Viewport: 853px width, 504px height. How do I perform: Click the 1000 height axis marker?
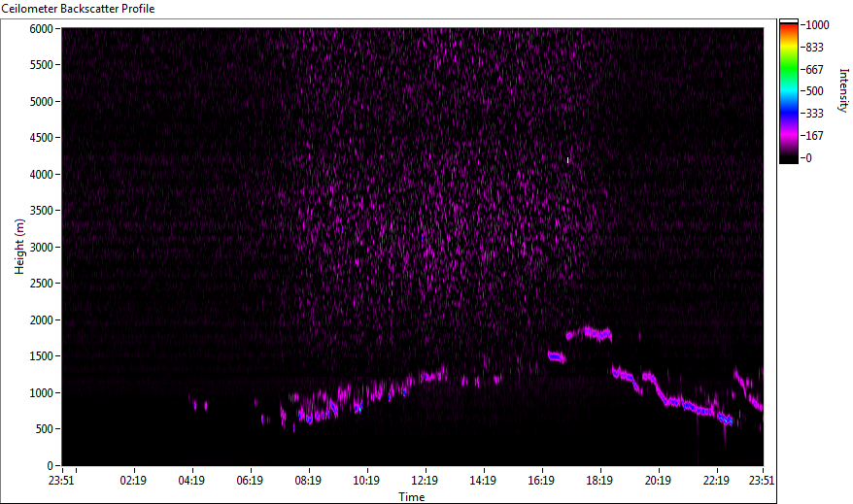pos(42,392)
